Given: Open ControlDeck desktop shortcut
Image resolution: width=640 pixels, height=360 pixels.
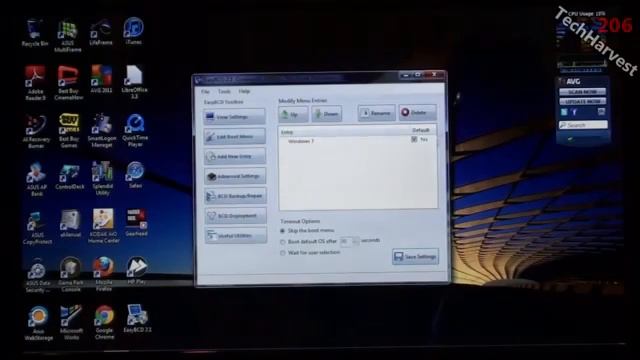Looking at the screenshot, I should pyautogui.click(x=69, y=177).
